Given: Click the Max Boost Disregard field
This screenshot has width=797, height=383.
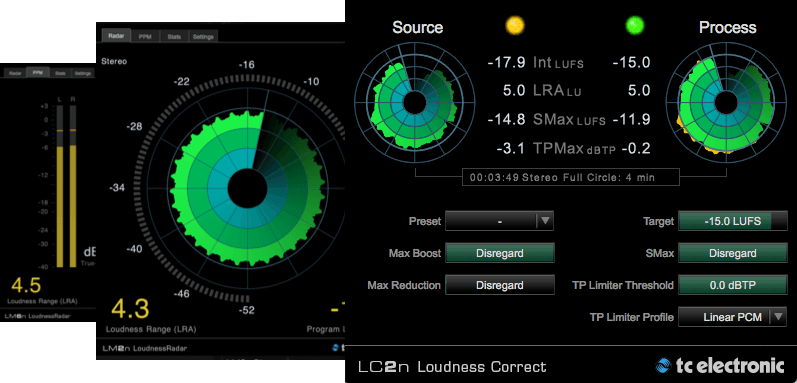Looking at the screenshot, I should tap(500, 253).
